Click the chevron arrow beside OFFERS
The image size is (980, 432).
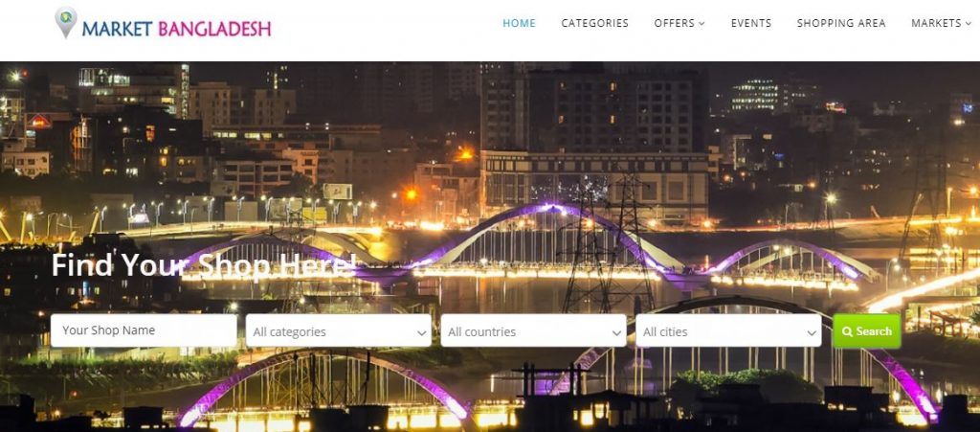[702, 24]
